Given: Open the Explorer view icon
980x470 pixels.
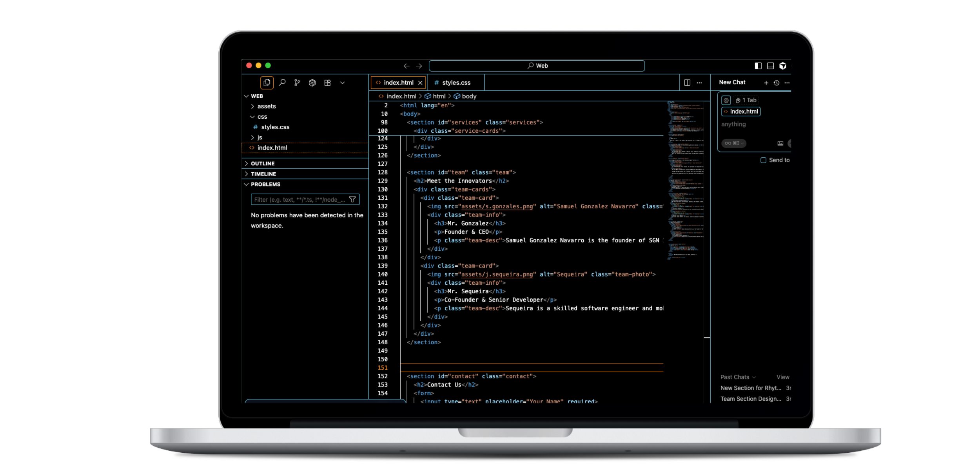Looking at the screenshot, I should tap(267, 83).
